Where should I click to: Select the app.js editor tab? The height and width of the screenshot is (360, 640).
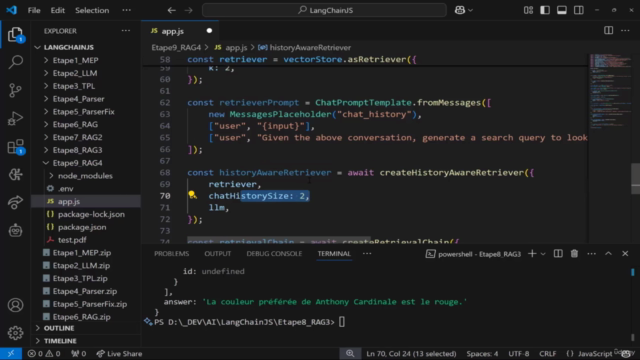point(180,31)
